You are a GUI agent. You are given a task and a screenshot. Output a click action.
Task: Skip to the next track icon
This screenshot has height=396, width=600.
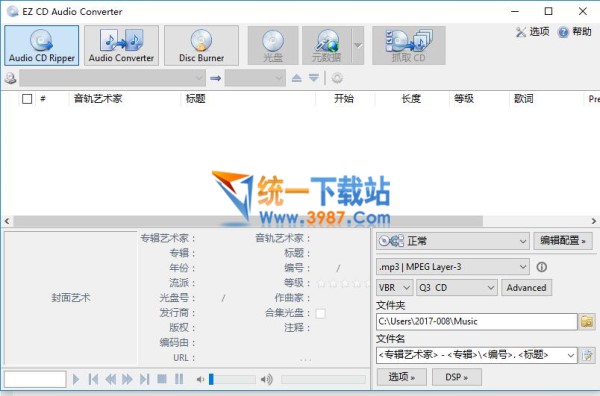pyautogui.click(x=144, y=379)
